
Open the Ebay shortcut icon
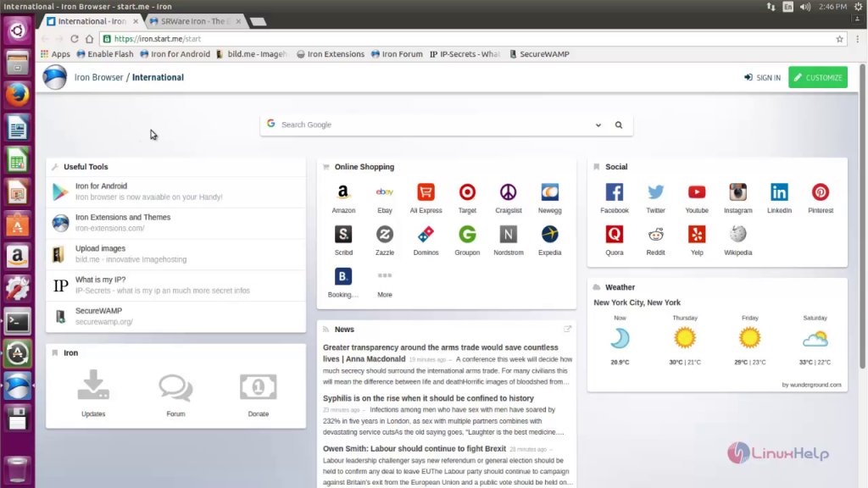(385, 192)
